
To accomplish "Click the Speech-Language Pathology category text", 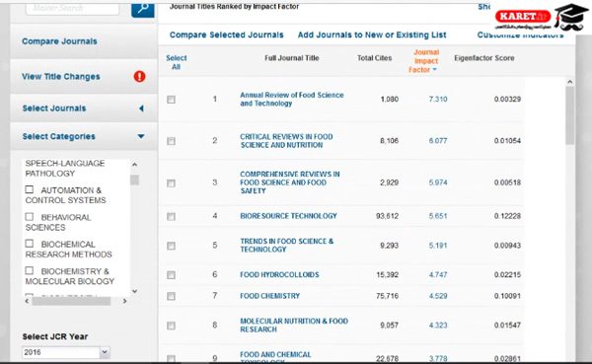I will [x=65, y=169].
